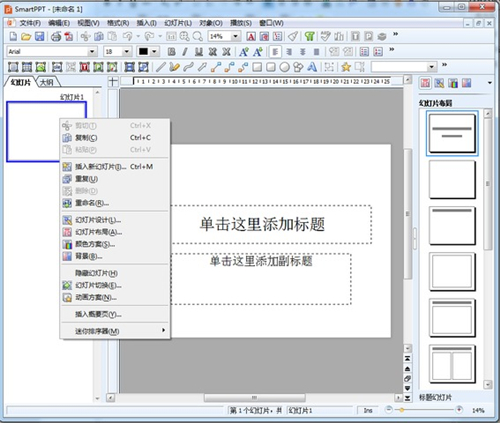Viewport: 500px width, 423px height.
Task: Click the Print icon
Action: click(x=56, y=36)
